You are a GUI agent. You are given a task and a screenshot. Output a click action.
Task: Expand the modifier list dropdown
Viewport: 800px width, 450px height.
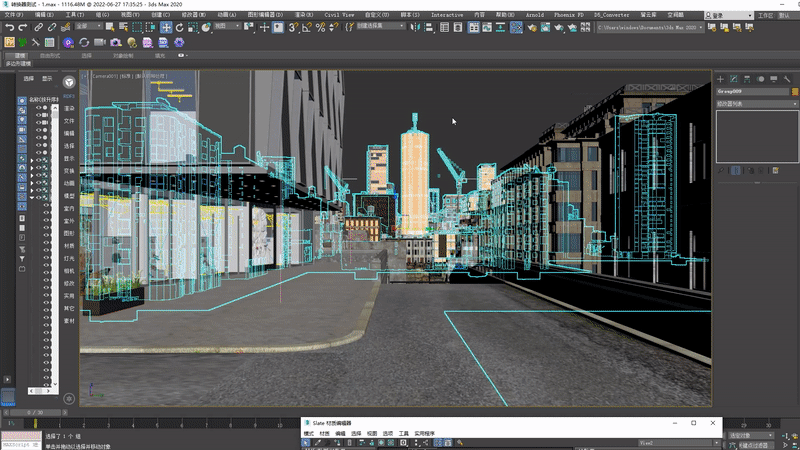[x=756, y=103]
